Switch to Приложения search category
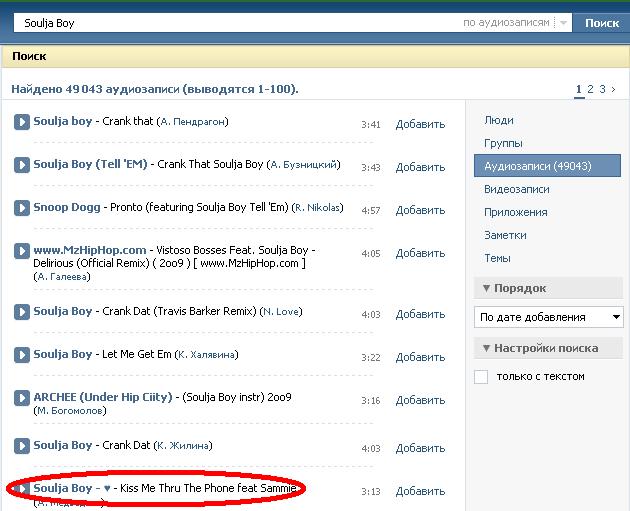Viewport: 630px width, 511px height. point(515,213)
